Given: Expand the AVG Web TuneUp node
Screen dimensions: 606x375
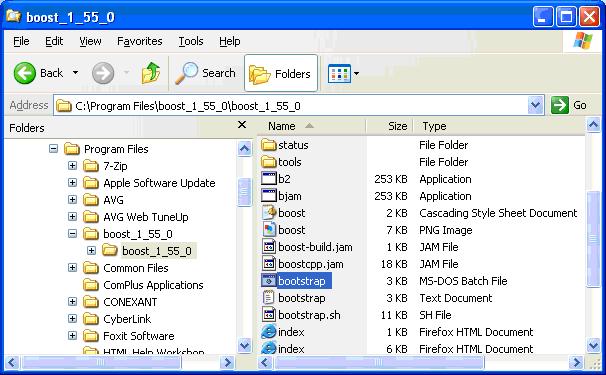Looking at the screenshot, I should click(x=72, y=216).
